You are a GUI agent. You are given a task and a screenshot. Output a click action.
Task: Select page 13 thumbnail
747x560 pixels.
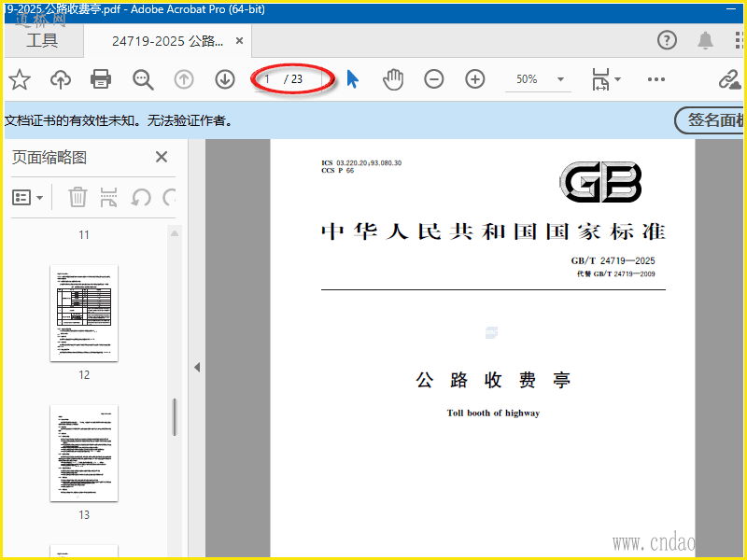(x=84, y=453)
